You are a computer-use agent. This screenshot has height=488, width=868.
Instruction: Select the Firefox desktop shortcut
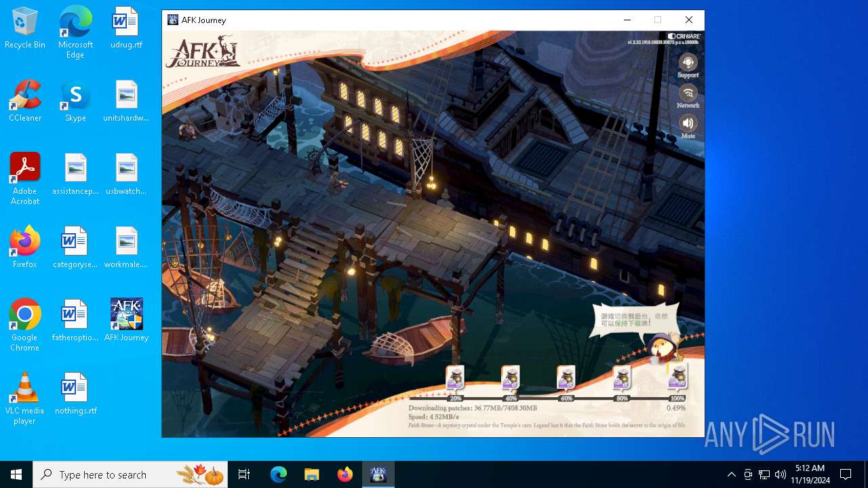(25, 248)
